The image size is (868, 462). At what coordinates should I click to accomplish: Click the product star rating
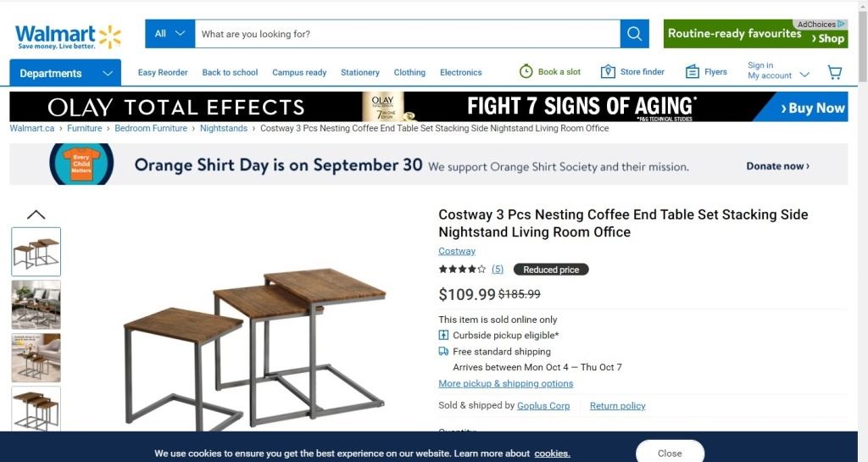click(x=462, y=270)
